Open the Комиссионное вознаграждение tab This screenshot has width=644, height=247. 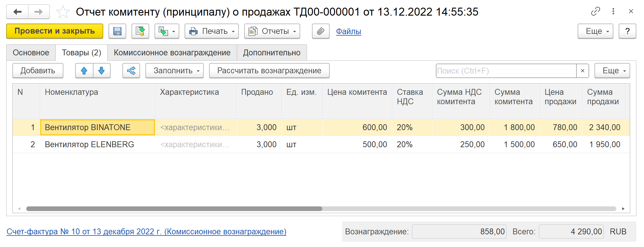pyautogui.click(x=172, y=53)
